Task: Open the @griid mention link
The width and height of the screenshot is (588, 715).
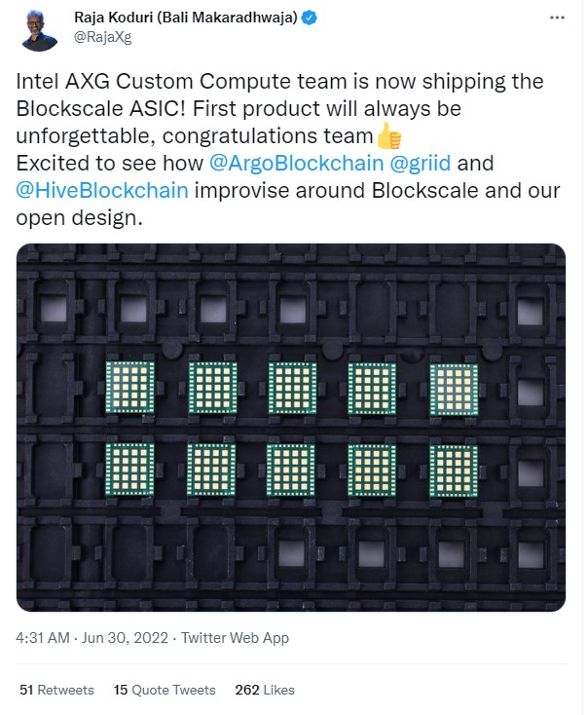Action: point(421,164)
